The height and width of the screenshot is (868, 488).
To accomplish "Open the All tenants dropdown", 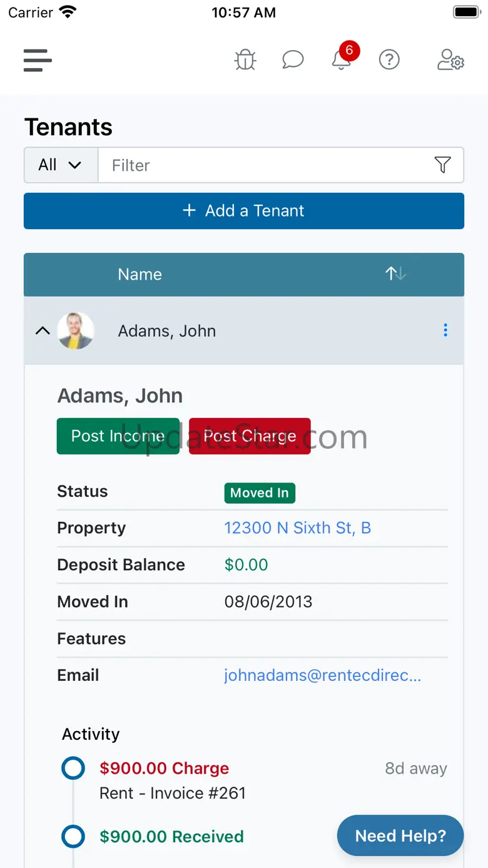I will [61, 165].
